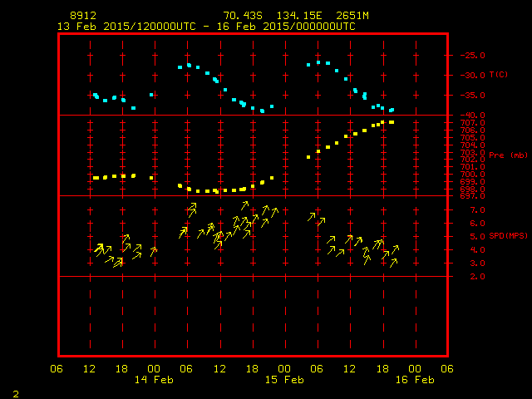Click the 699.0 pressure tick value
This screenshot has height=399, width=532.
tap(472, 182)
